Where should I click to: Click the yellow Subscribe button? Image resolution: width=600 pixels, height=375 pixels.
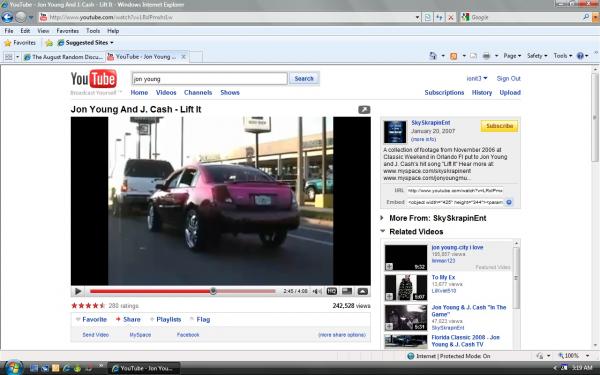pos(499,126)
